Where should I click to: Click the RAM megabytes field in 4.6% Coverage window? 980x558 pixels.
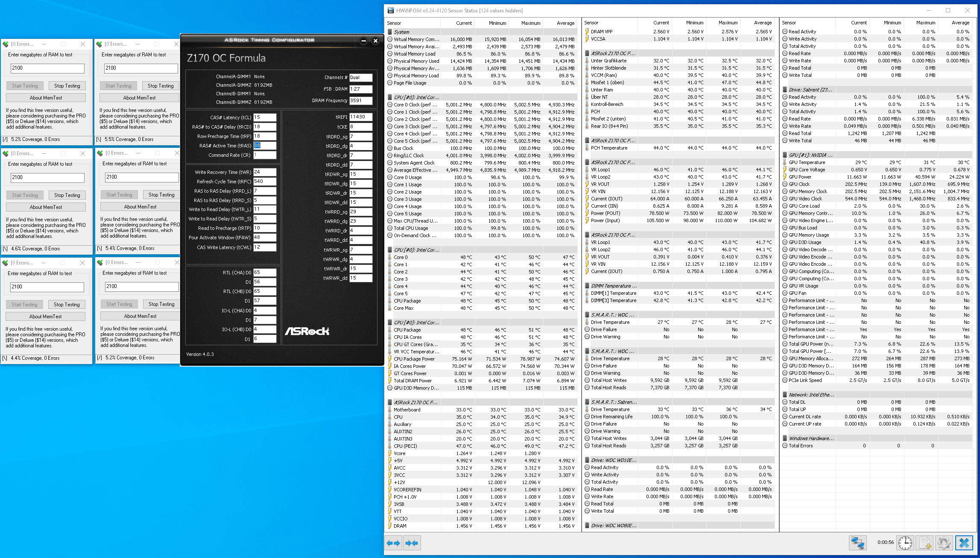[x=47, y=177]
